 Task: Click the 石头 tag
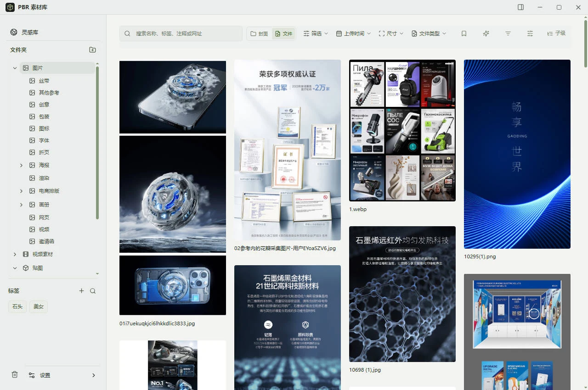(x=17, y=306)
